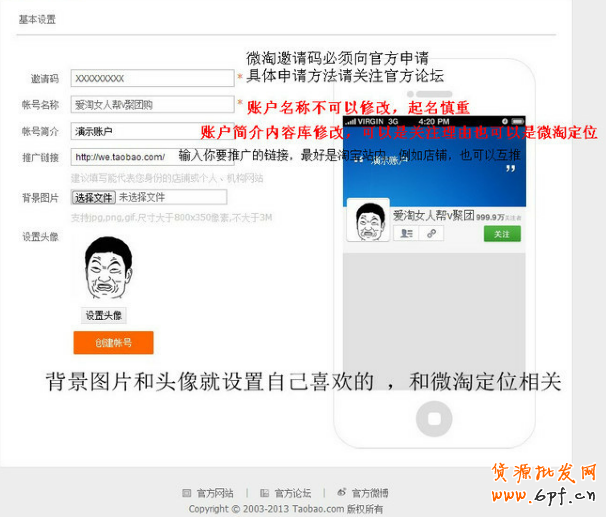Click the icon beside 官方论坛

click(x=264, y=493)
